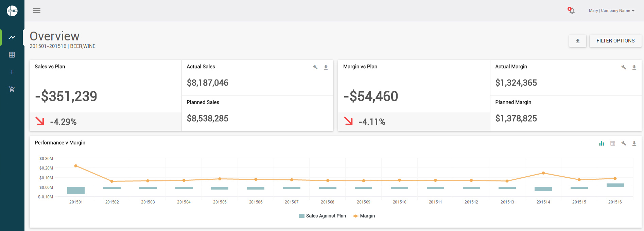
Task: Open the Mary | Company Name dropdown
Action: coord(611,11)
